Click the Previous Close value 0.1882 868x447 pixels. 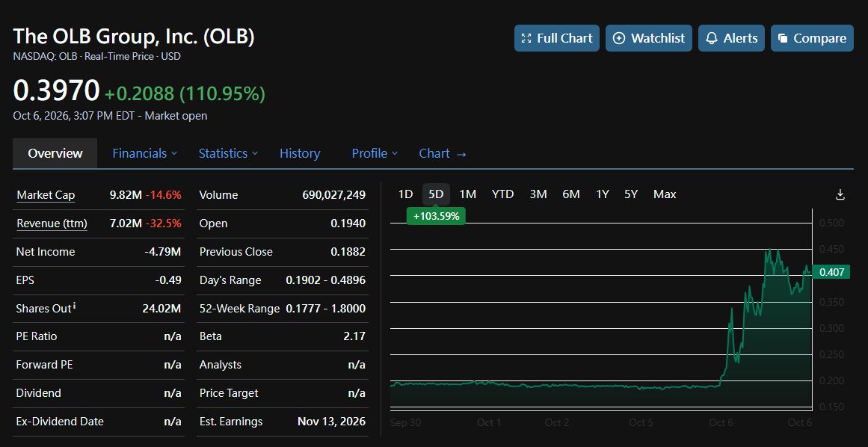pyautogui.click(x=348, y=252)
